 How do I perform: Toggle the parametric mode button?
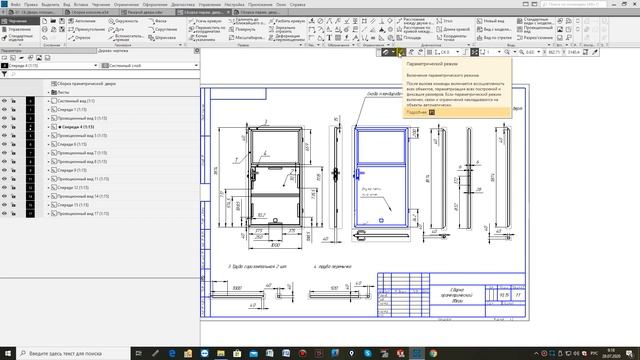(401, 52)
